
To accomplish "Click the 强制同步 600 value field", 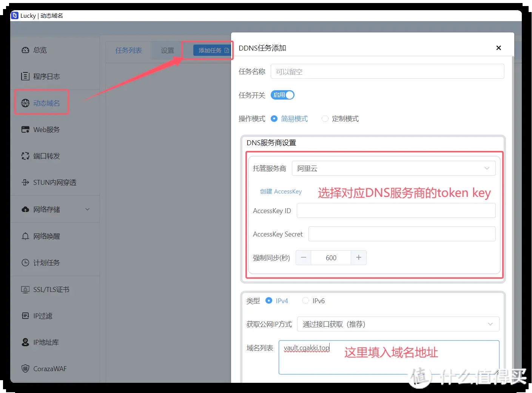I will pos(331,258).
